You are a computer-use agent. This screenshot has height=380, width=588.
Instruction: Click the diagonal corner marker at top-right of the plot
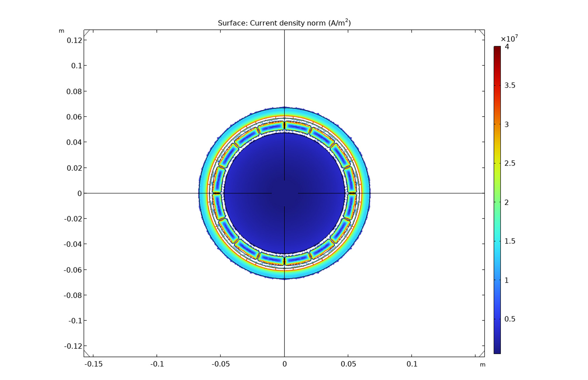[x=482, y=33]
